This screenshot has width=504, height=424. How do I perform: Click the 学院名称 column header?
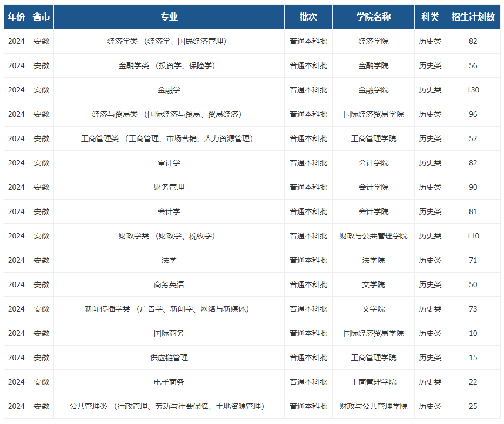[x=373, y=17]
